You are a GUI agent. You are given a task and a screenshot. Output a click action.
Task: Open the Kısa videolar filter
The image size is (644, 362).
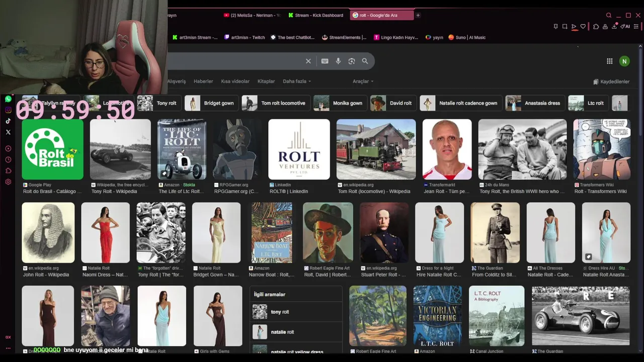coord(235,81)
